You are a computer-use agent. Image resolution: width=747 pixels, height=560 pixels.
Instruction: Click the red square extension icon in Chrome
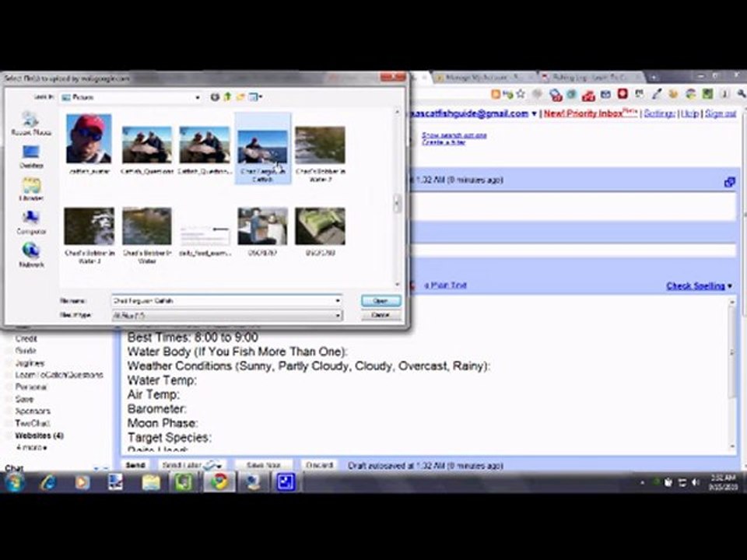point(622,94)
